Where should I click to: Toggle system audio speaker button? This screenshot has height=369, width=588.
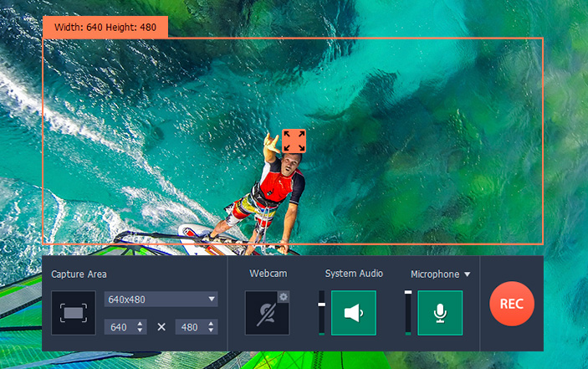[x=354, y=313]
